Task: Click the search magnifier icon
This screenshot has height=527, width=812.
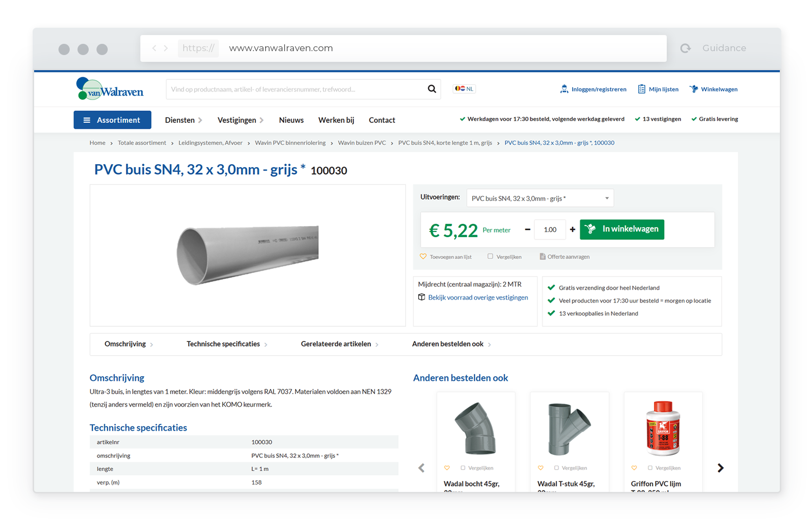Action: pos(432,89)
